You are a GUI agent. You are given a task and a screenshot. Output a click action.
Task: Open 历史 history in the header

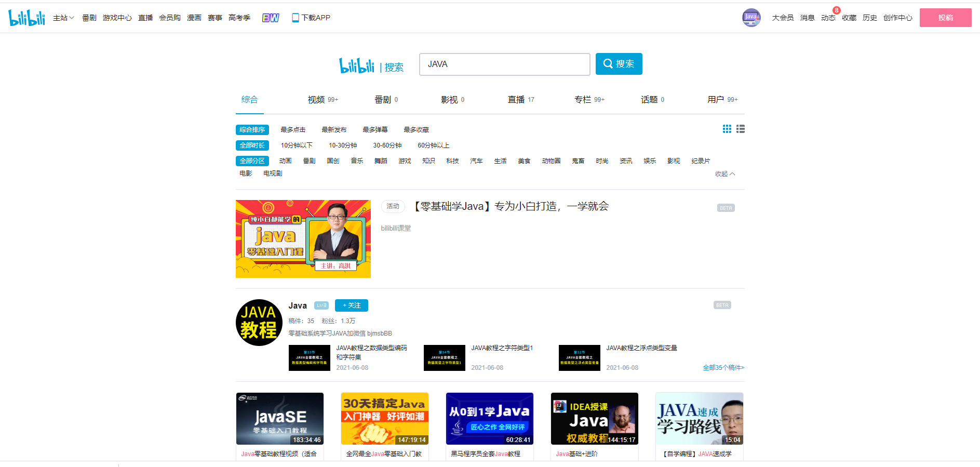point(870,18)
